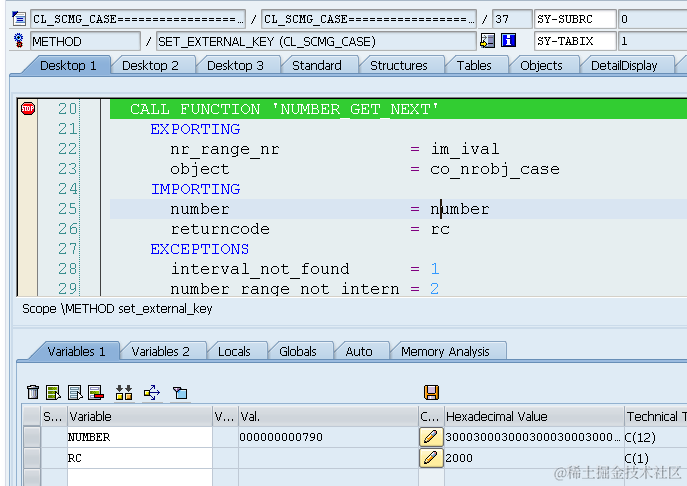The height and width of the screenshot is (486, 687).
Task: Click the IMPORTING keyword on line 24
Action: coord(195,189)
